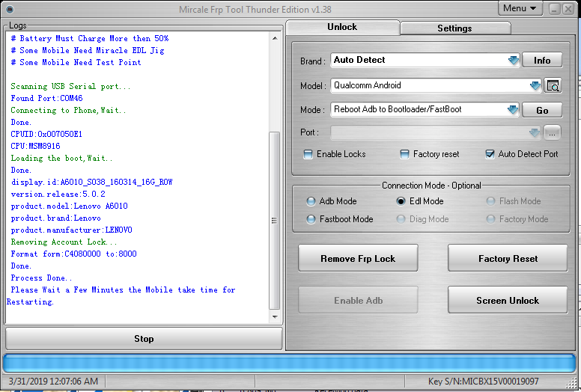Click the Screen Unlock button
Screen dimensions: 581x392
[508, 300]
